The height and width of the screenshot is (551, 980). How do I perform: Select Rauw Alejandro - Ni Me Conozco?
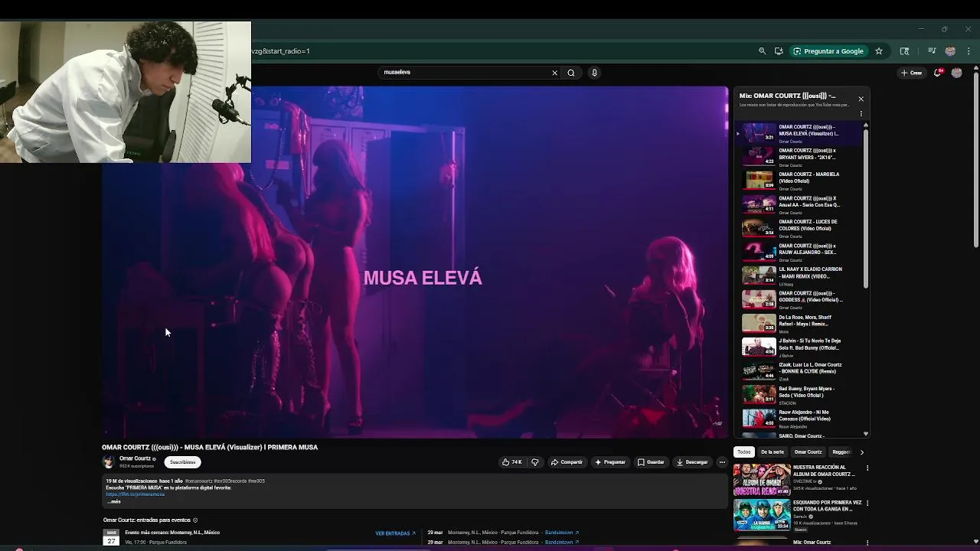pyautogui.click(x=802, y=419)
